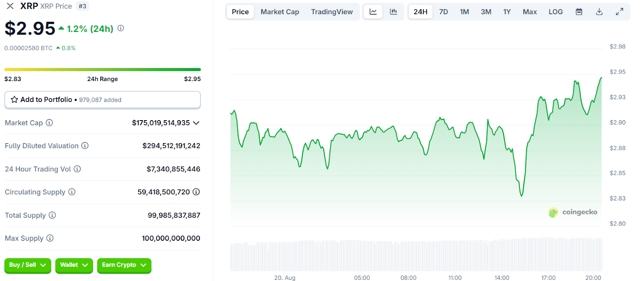The image size is (644, 281).
Task: Click the price chart low point dip
Action: tap(522, 195)
